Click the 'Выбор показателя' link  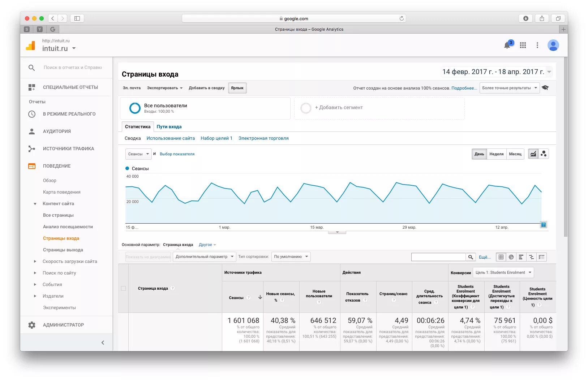[x=177, y=154]
